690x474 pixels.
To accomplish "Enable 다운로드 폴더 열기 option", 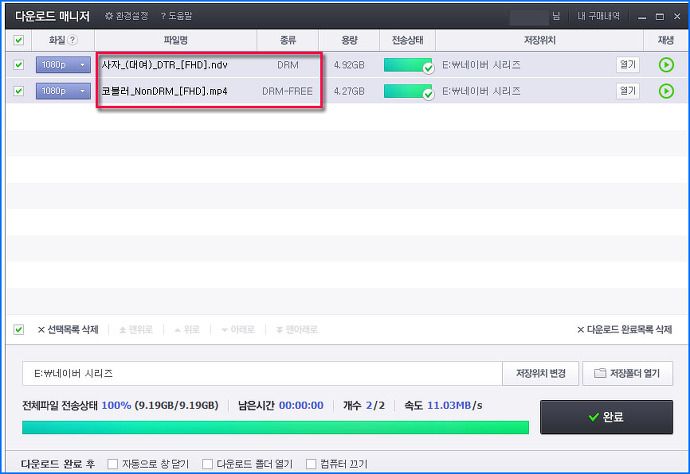I will (x=207, y=464).
